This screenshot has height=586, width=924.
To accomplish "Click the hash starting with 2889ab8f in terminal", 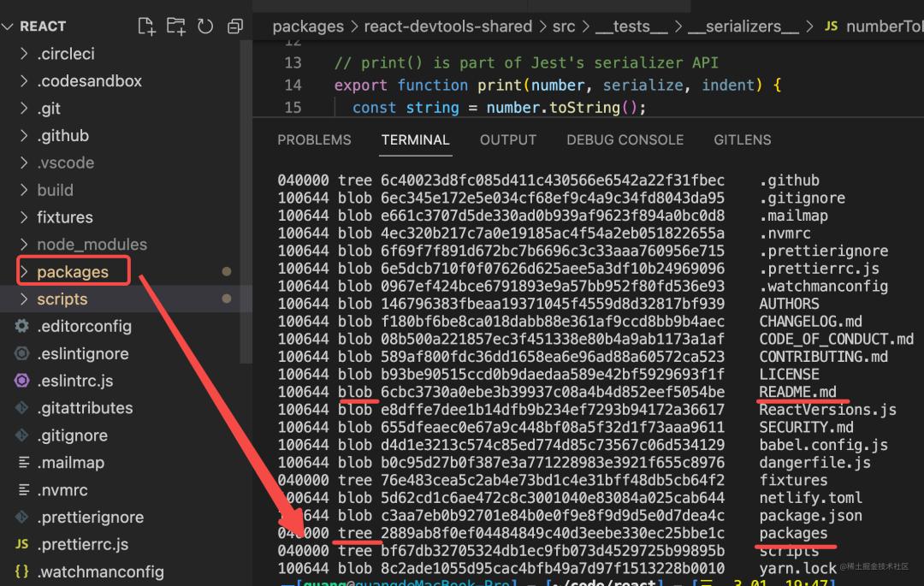I will [x=552, y=534].
